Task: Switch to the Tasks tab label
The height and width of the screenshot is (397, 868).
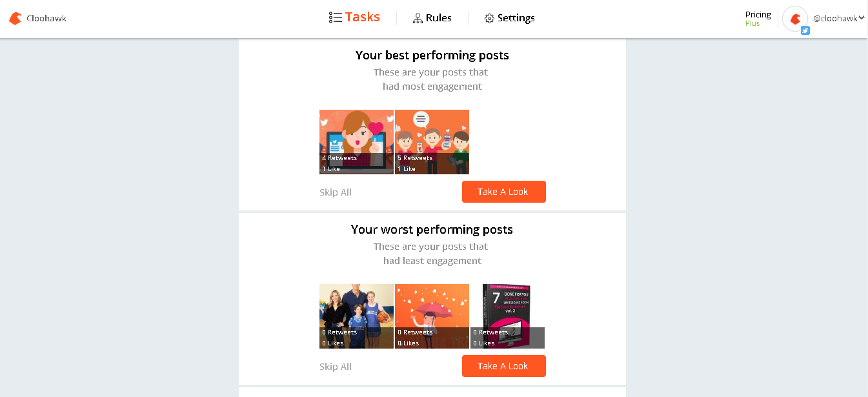Action: (x=363, y=17)
